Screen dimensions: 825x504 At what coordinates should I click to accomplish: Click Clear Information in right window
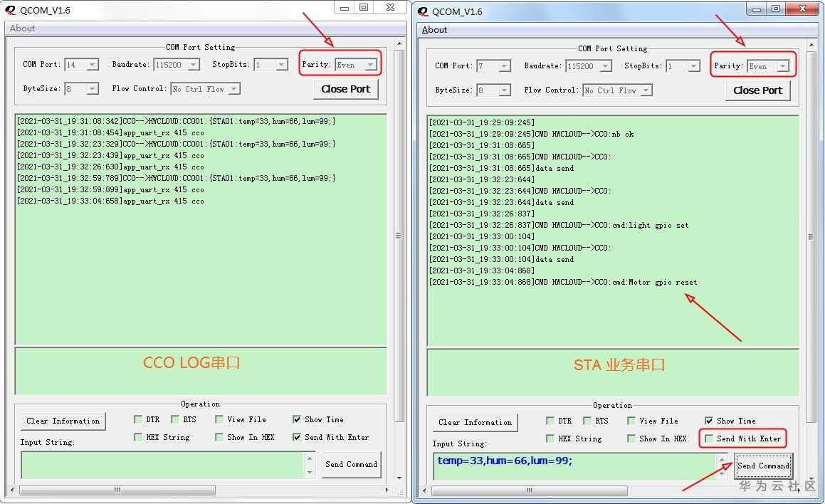pyautogui.click(x=475, y=422)
